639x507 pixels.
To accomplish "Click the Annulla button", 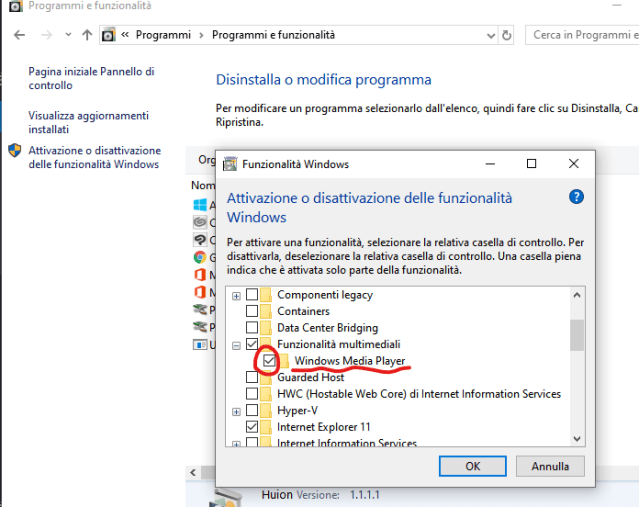I will tap(550, 466).
